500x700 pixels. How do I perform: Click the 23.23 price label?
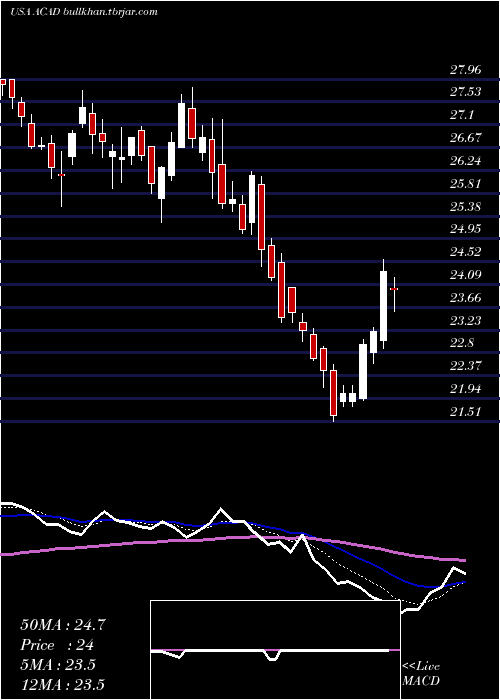[465, 321]
